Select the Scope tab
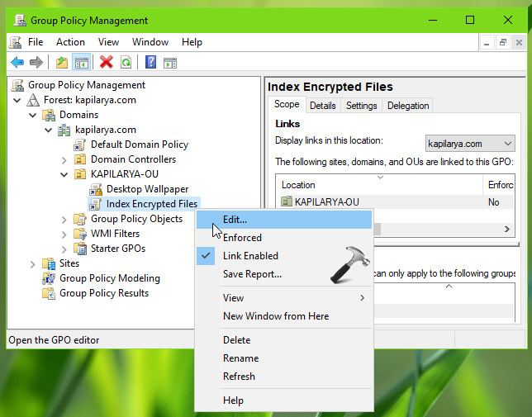532x417 pixels. point(287,104)
